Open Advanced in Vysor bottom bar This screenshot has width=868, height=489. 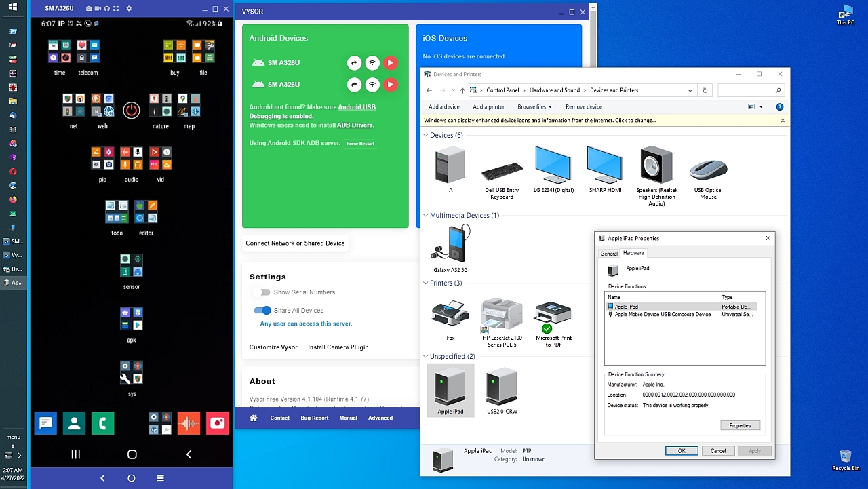[380, 418]
